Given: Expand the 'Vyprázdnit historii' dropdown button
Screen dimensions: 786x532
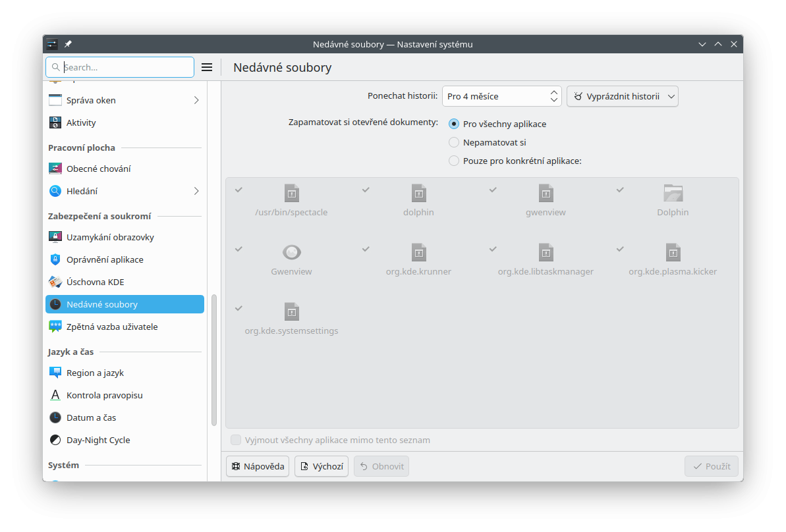Looking at the screenshot, I should point(622,96).
